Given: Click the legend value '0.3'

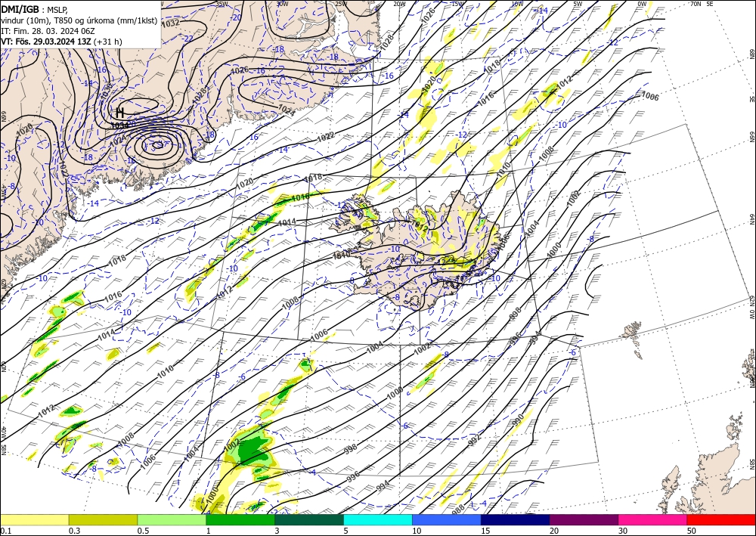Looking at the screenshot, I should click(74, 531).
